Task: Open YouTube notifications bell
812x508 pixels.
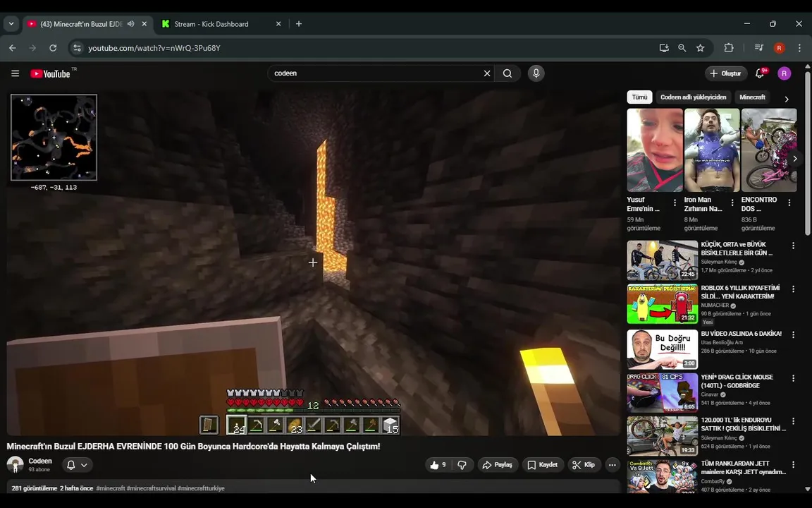Action: tap(760, 73)
